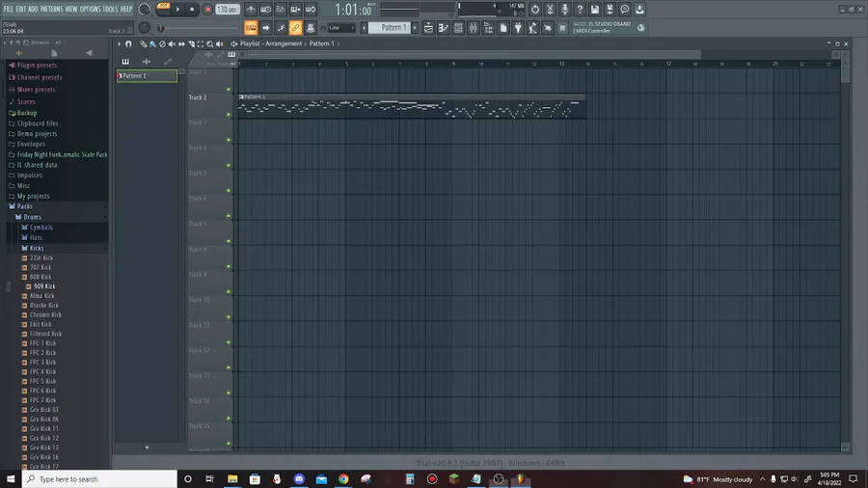Open the speech bubble news icon
The image size is (868, 488).
(624, 10)
